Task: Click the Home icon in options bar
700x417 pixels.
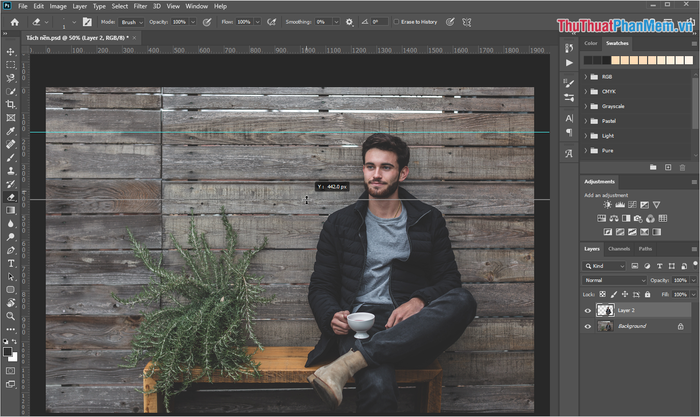Action: [15, 22]
